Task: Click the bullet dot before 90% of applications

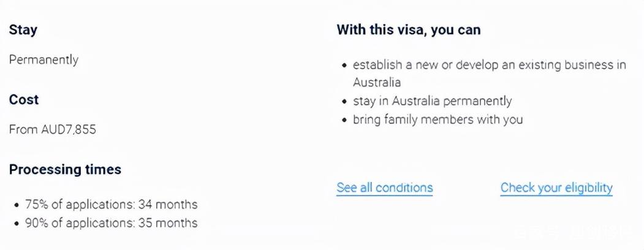Action: tap(16, 223)
